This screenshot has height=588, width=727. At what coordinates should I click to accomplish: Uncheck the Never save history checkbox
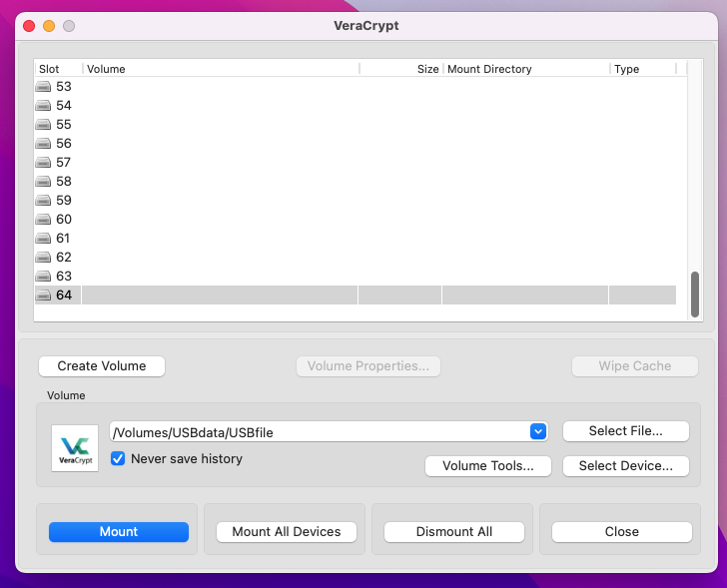(x=118, y=459)
